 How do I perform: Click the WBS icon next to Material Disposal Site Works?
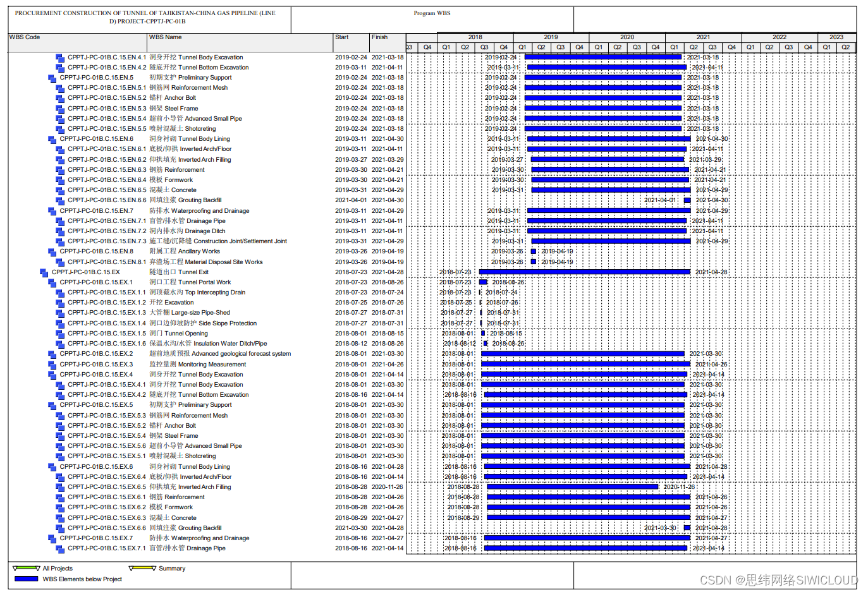point(59,262)
